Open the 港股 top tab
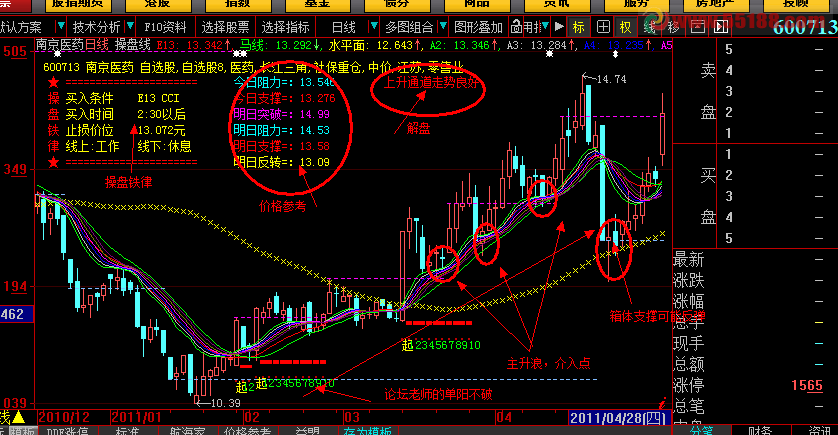 (x=157, y=4)
